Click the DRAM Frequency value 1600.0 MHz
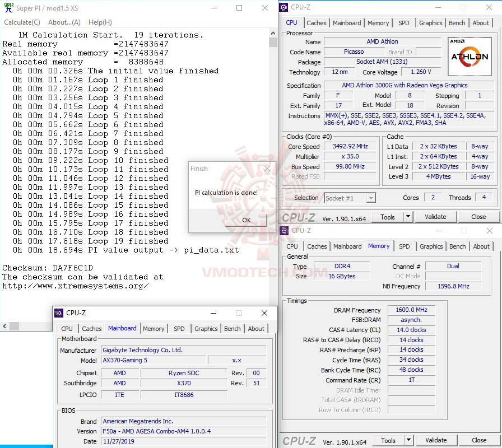This screenshot has width=502, height=448. click(x=411, y=310)
